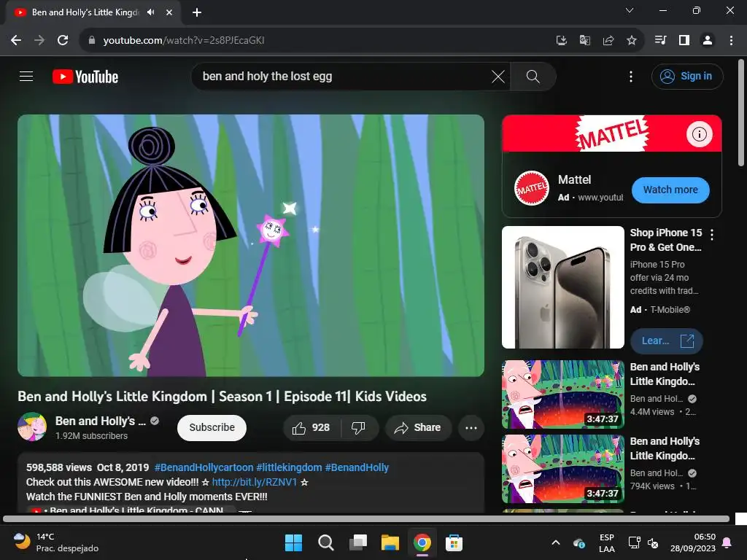Open the 794K views recommended video thumbnail
The height and width of the screenshot is (560, 747).
(562, 469)
